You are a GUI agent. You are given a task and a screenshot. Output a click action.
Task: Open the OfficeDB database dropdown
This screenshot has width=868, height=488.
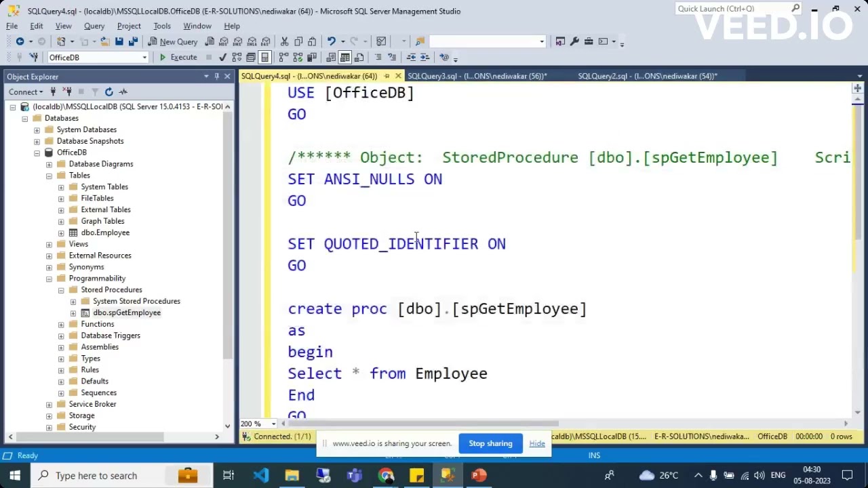click(144, 57)
